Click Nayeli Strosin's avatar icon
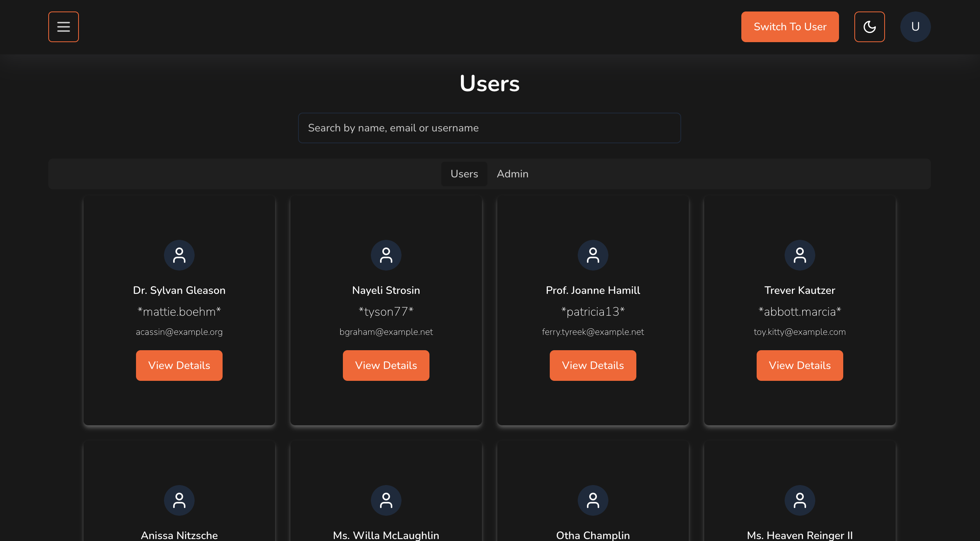This screenshot has height=541, width=980. (x=386, y=255)
